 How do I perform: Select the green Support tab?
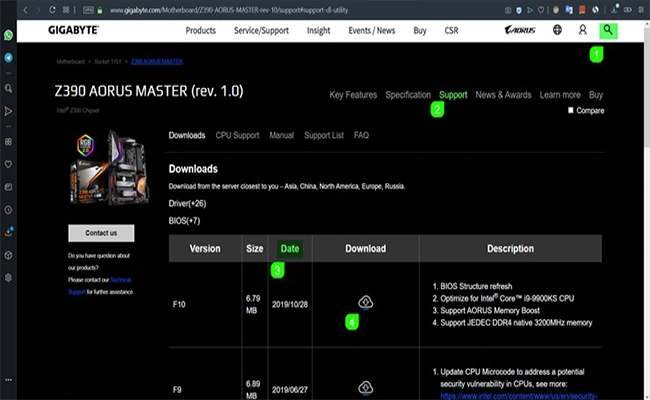453,95
